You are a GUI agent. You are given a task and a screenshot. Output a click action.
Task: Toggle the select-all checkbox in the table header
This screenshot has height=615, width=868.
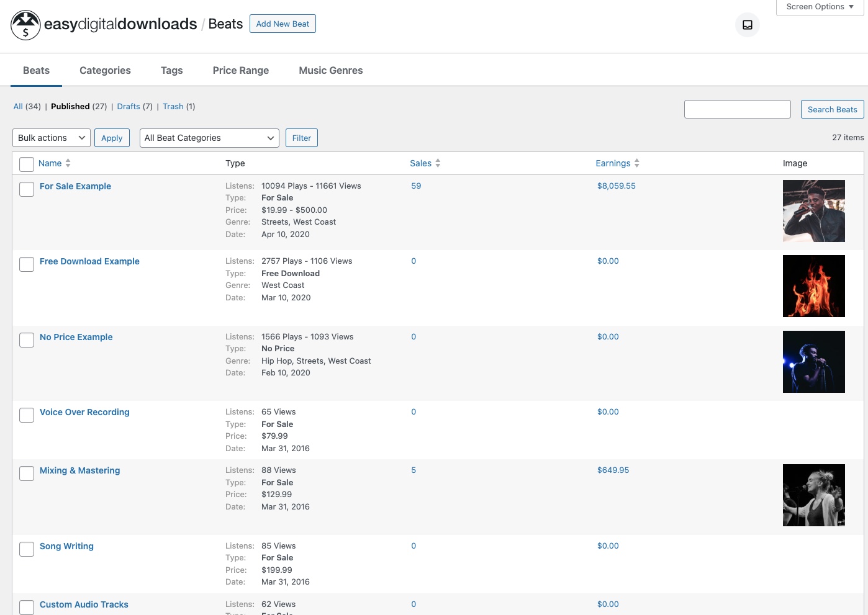tap(27, 164)
